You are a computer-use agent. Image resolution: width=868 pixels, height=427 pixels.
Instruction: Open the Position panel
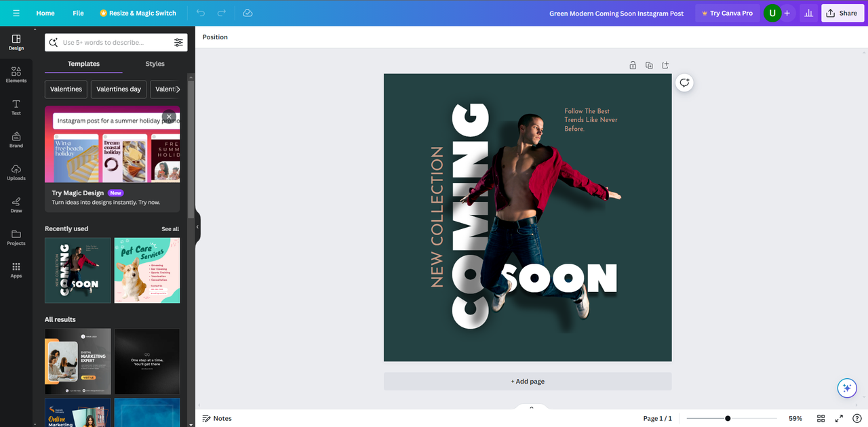(x=215, y=37)
